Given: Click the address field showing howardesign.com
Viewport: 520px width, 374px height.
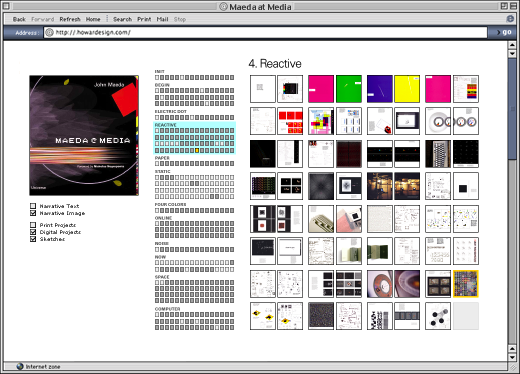Looking at the screenshot, I should click(265, 32).
